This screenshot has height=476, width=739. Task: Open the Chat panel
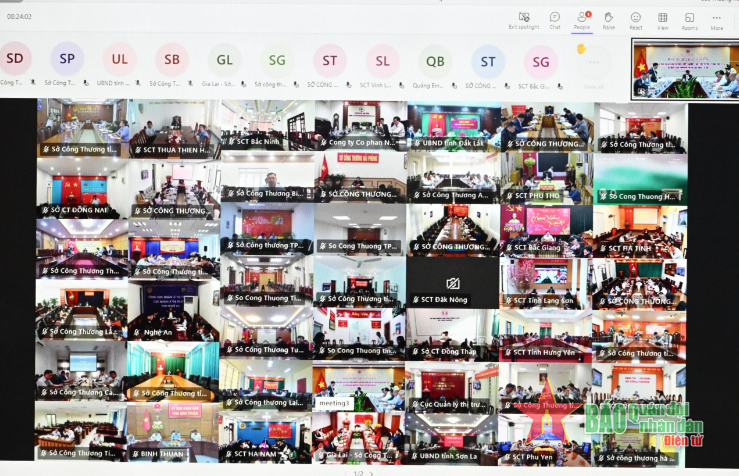(x=555, y=20)
